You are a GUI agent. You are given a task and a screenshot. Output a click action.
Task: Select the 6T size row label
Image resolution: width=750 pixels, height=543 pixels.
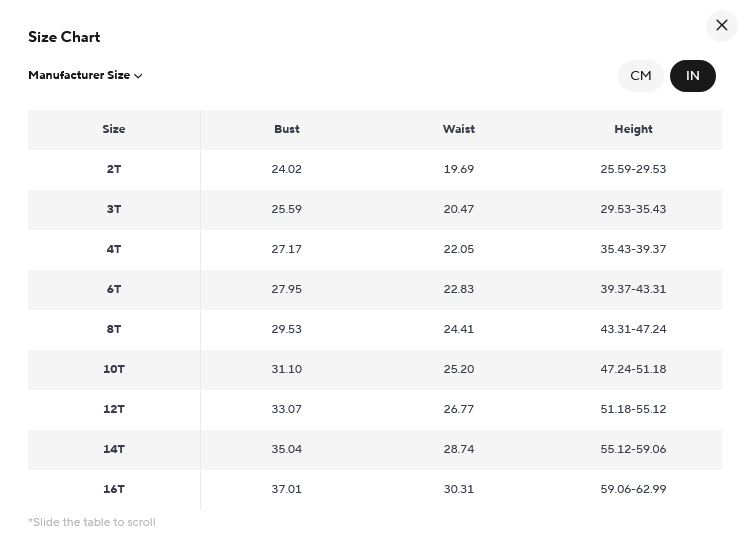tap(114, 289)
